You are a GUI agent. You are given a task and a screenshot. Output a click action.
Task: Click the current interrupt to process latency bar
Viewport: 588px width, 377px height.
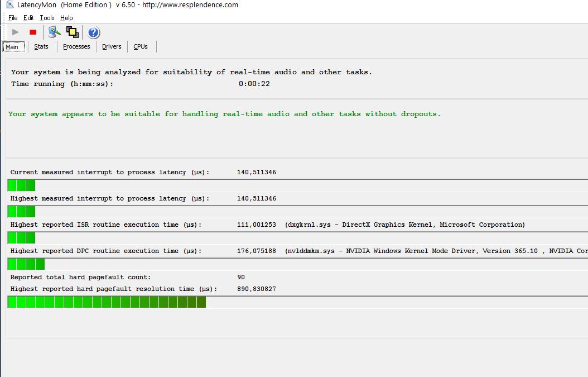coord(298,185)
